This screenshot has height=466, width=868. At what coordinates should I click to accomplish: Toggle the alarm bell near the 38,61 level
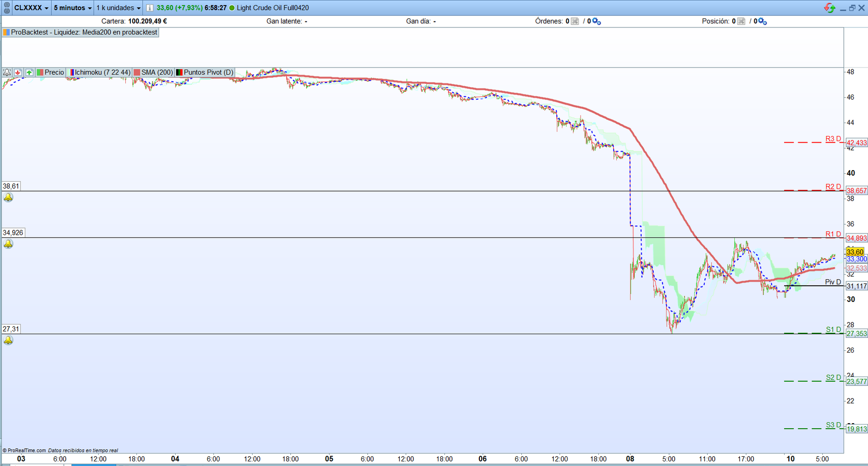[7, 197]
